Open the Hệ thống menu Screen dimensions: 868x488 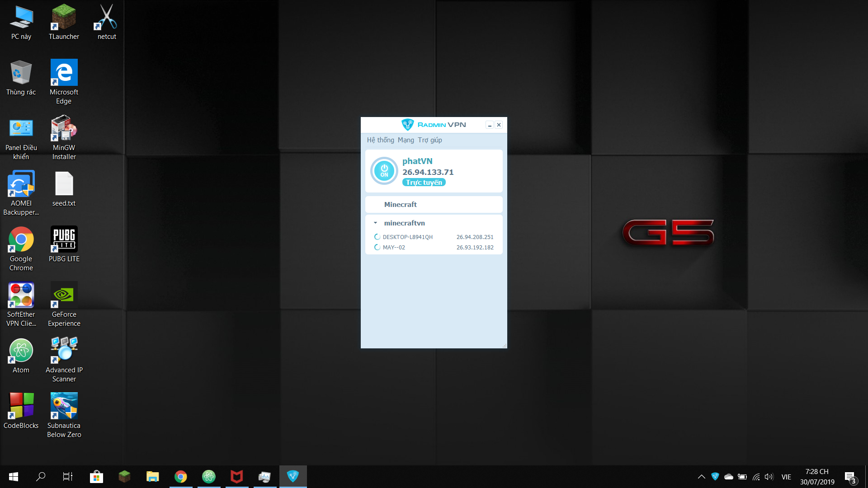click(380, 140)
